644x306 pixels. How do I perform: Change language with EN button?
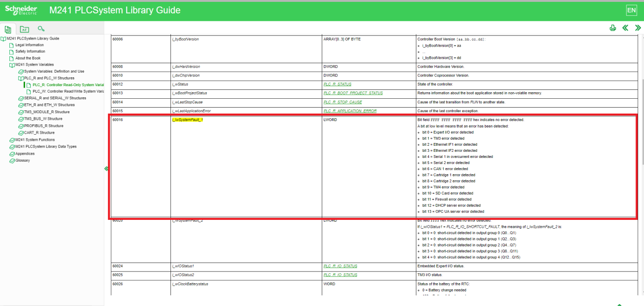[631, 10]
